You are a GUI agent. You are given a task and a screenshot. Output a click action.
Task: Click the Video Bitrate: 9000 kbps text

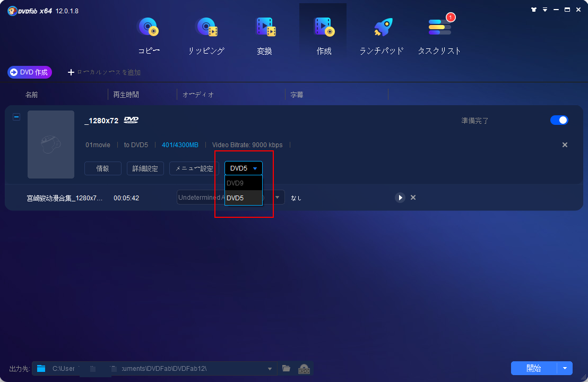[247, 145]
